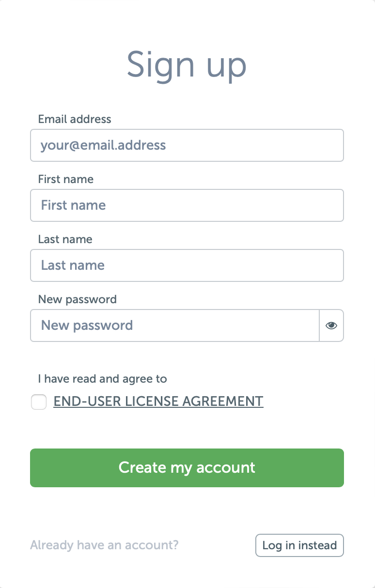Accept the EULA by ticking its box
The height and width of the screenshot is (588, 375).
pos(39,402)
